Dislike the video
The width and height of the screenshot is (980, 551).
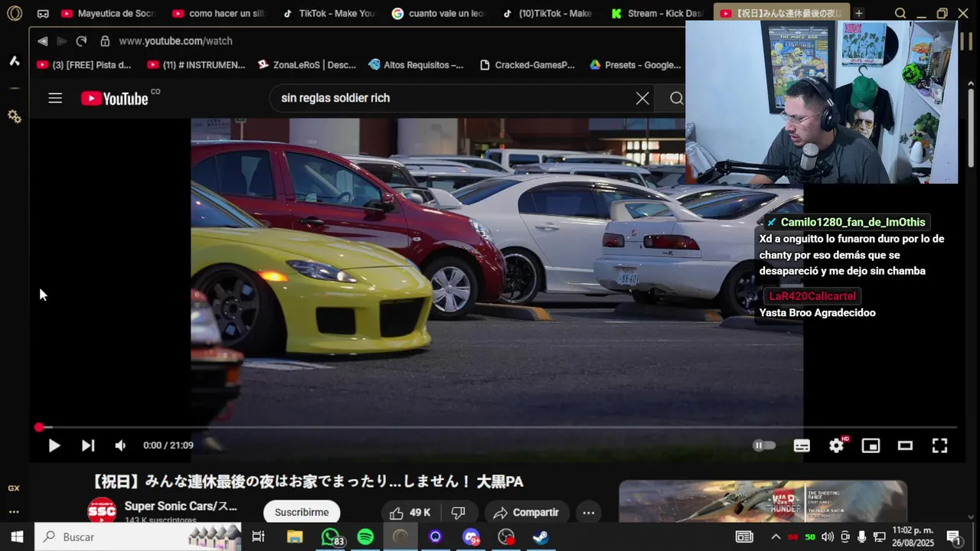click(x=458, y=512)
